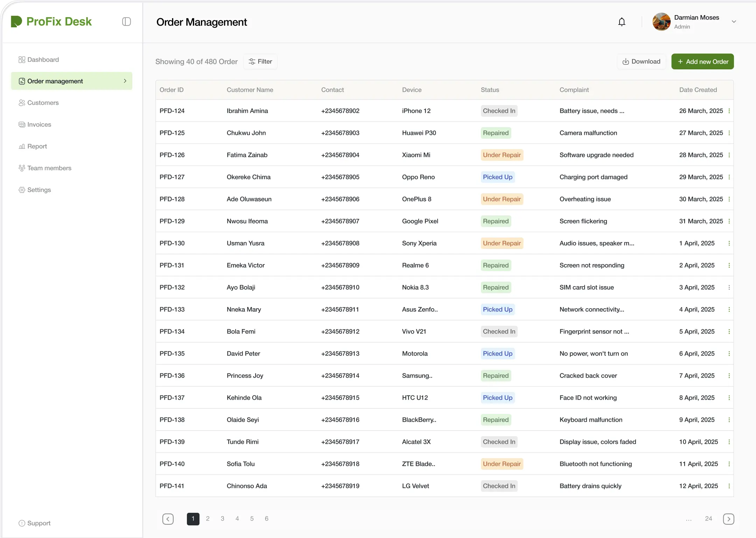Open the notifications bell

[x=622, y=22]
